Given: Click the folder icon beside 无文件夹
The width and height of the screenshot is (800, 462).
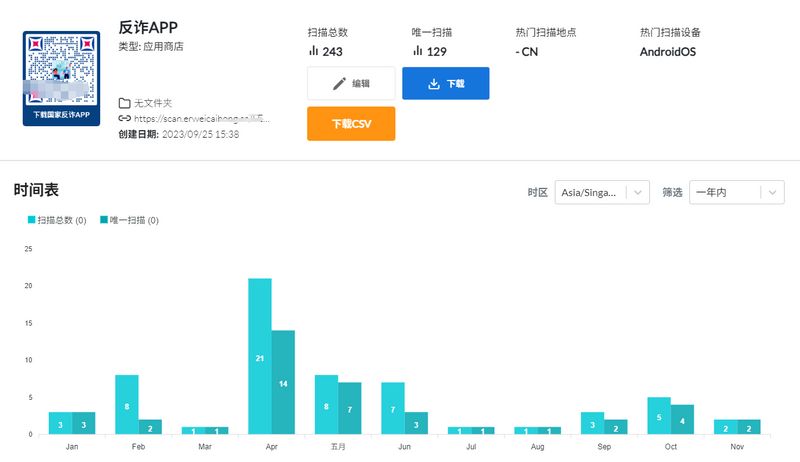Looking at the screenshot, I should [124, 103].
